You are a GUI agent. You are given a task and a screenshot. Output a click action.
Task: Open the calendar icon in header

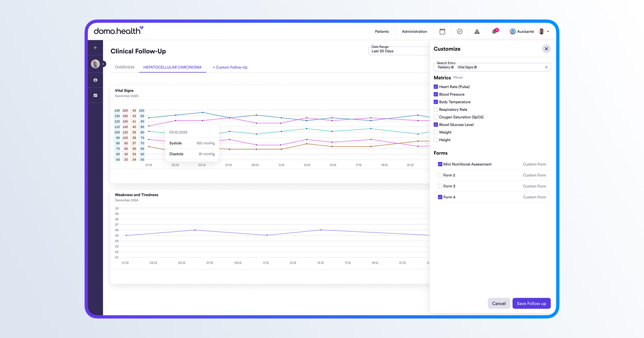point(442,31)
